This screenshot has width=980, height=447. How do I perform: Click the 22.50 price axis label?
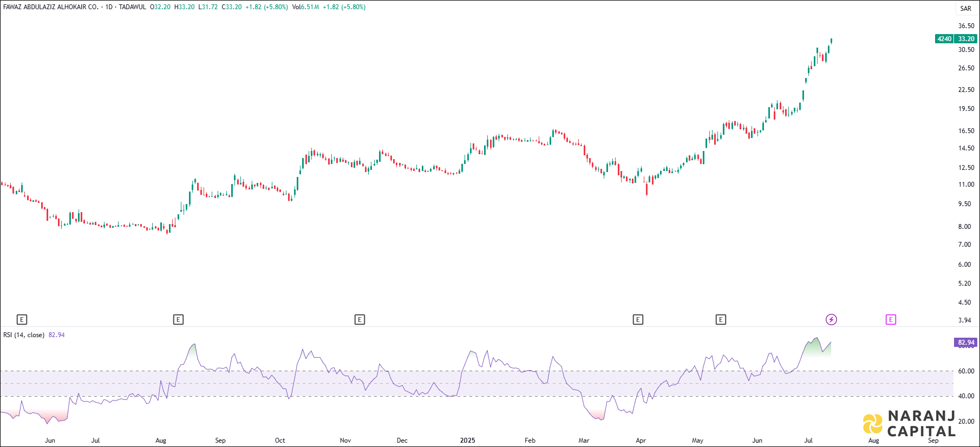[966, 90]
